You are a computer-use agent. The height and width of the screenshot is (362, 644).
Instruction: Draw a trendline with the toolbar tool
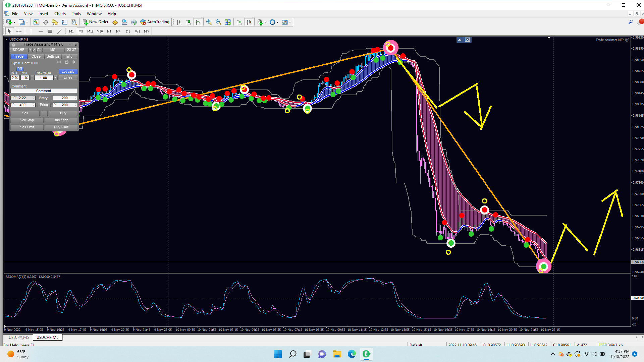59,31
